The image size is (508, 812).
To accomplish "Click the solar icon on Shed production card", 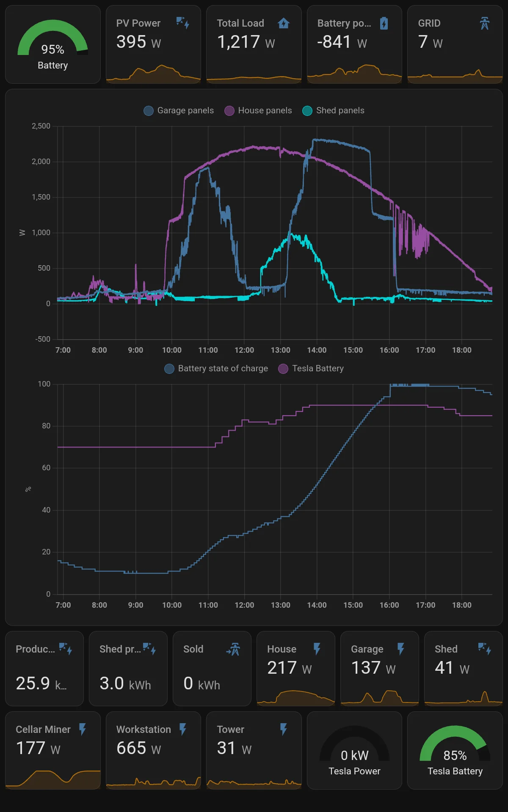I will 149,649.
